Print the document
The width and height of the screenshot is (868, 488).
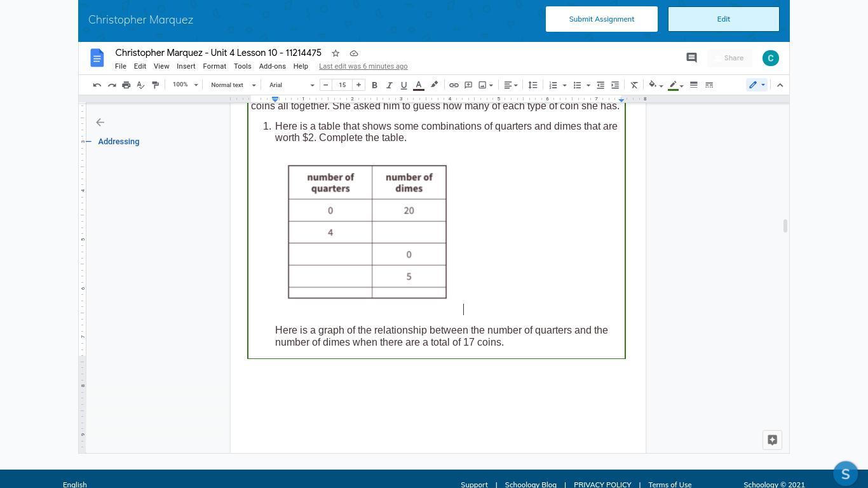(126, 85)
